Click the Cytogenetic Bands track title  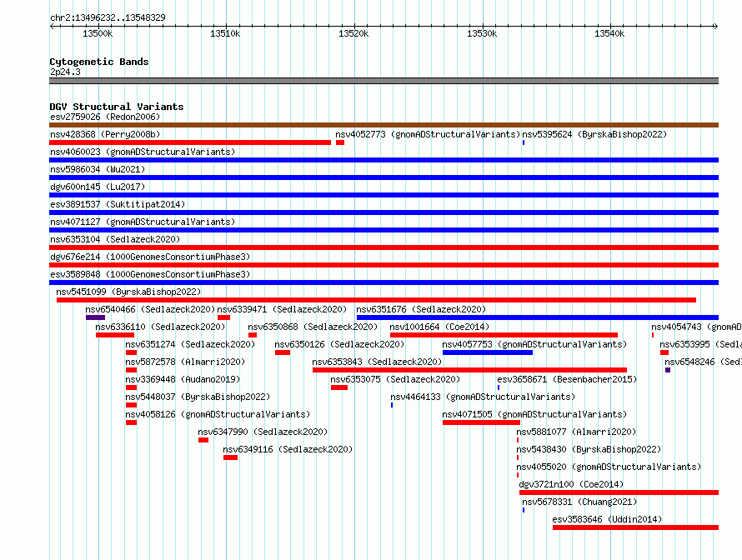tap(99, 62)
